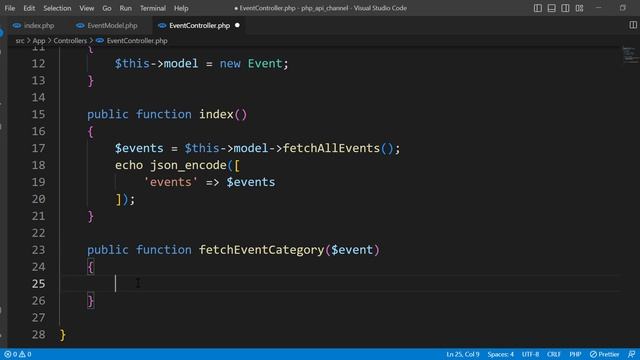
Task: Open the Edit menu
Action: pyautogui.click(x=29, y=8)
